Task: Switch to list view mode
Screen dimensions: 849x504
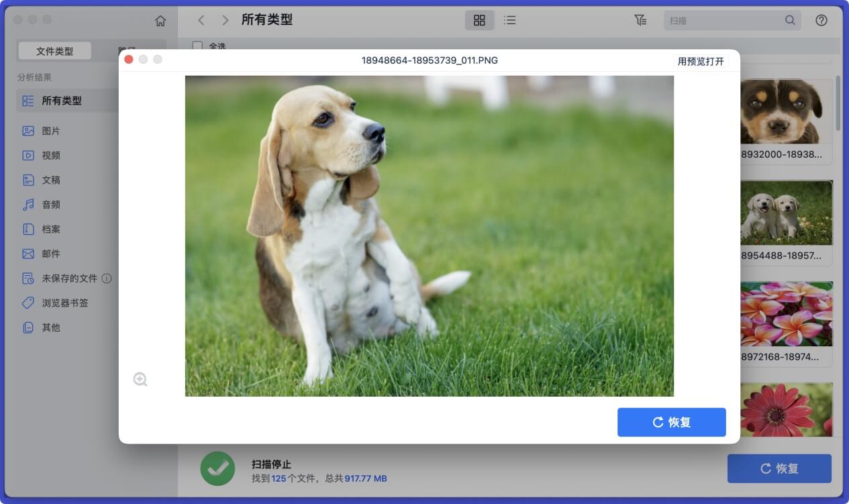Action: [x=509, y=20]
